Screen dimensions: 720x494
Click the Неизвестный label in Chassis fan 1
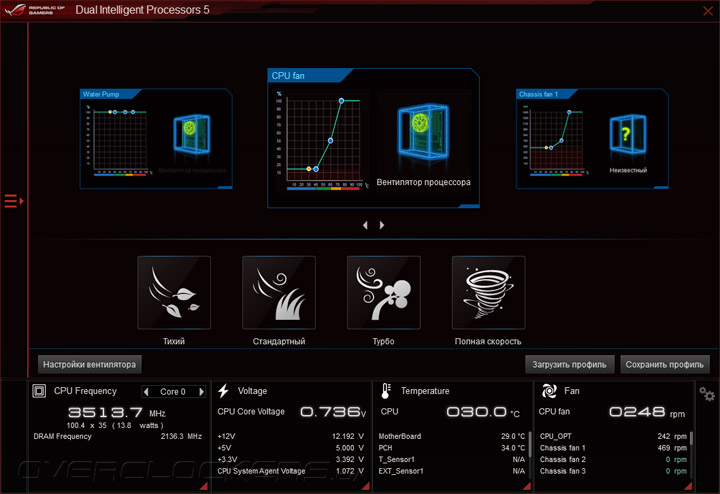(x=628, y=170)
